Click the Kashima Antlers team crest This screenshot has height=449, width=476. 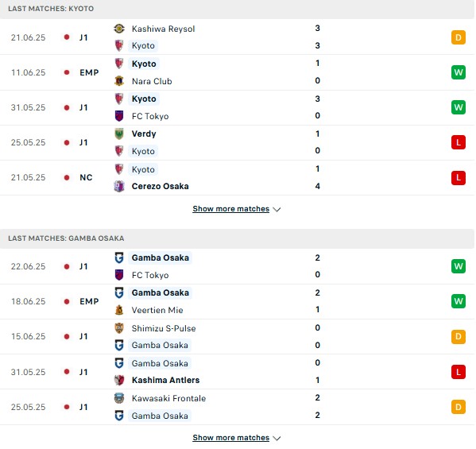pyautogui.click(x=119, y=380)
